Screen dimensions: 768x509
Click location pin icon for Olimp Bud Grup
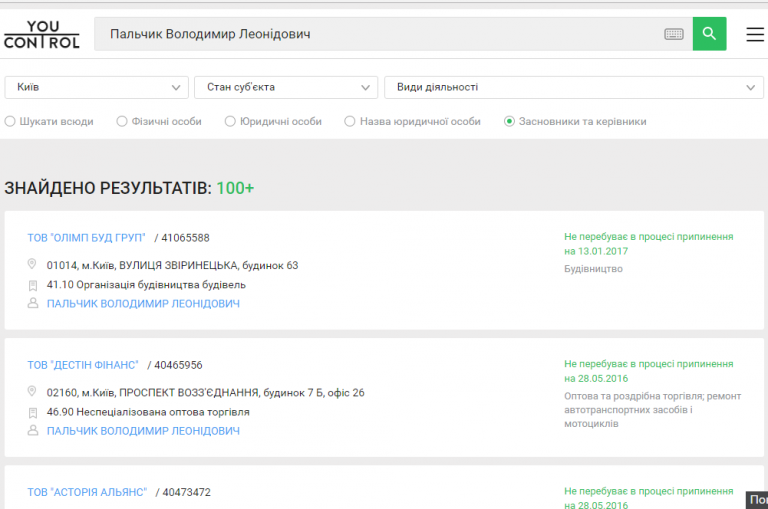(33, 266)
